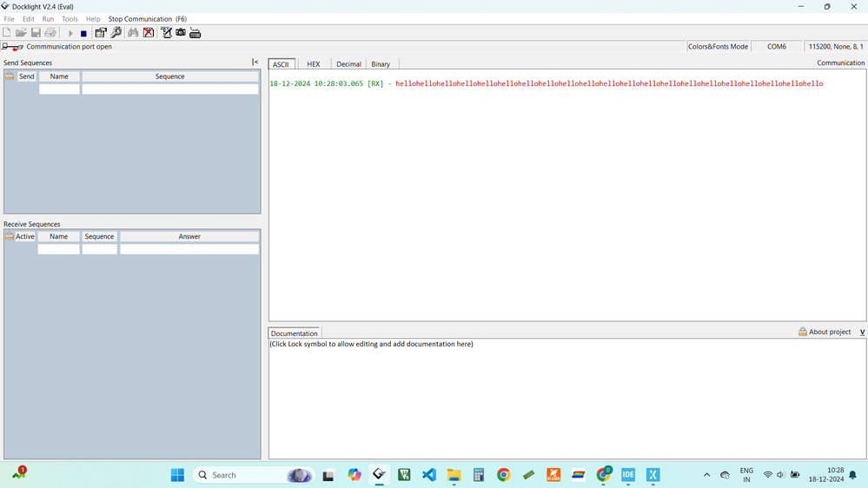Click the taskbar Search box
868x488 pixels.
(x=254, y=475)
